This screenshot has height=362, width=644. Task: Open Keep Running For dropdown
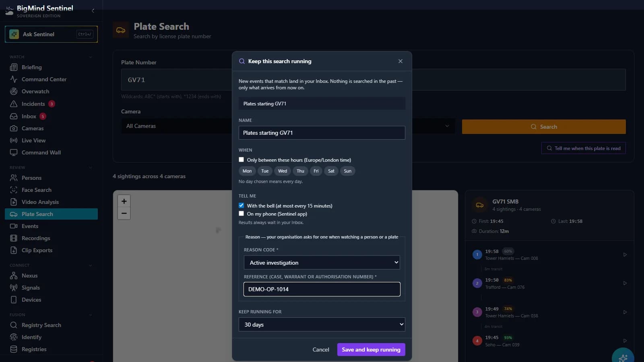[x=322, y=325]
